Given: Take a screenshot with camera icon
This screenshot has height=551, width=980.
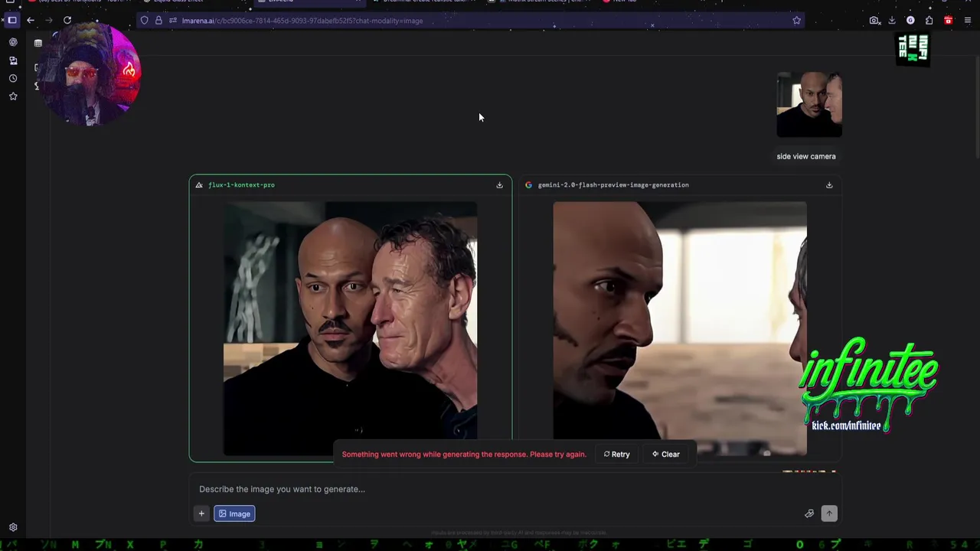Looking at the screenshot, I should 874,21.
